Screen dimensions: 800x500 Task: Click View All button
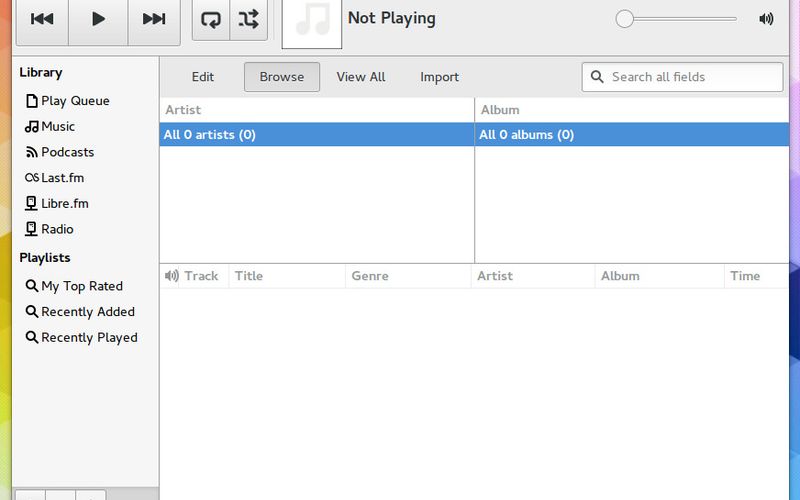tap(361, 77)
